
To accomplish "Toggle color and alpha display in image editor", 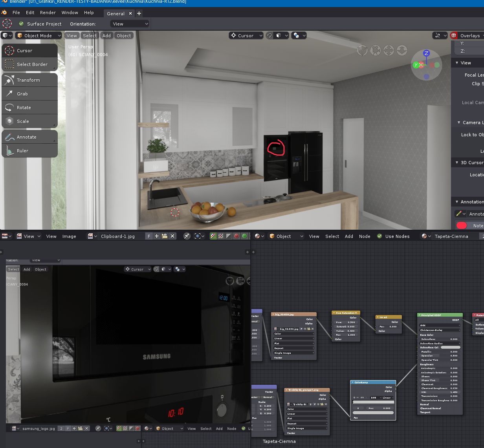I will pos(213,236).
